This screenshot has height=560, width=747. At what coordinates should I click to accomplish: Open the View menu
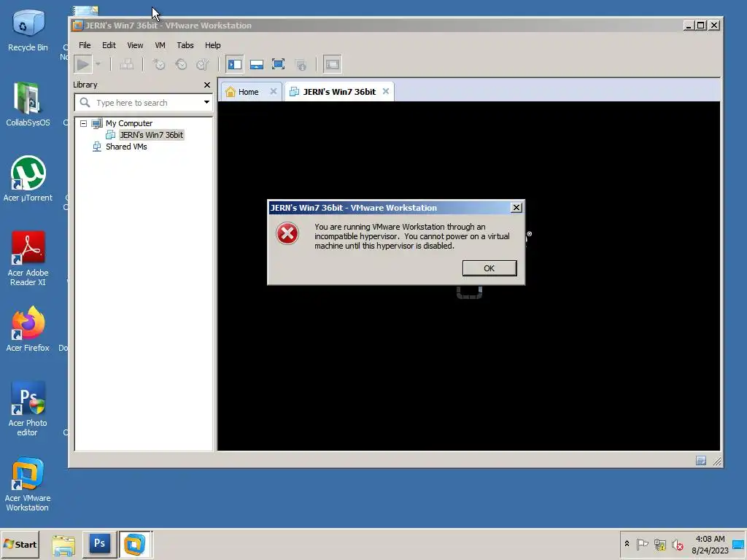pyautogui.click(x=135, y=45)
